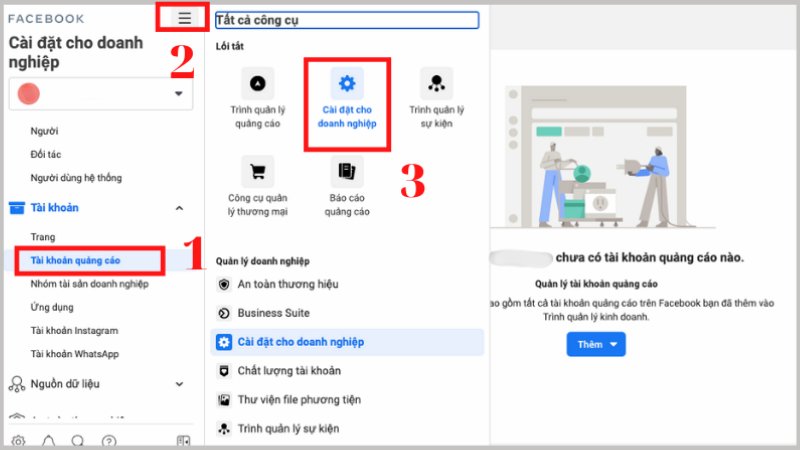800x450 pixels.
Task: Open notifications bell in bottom bar
Action: point(48,441)
